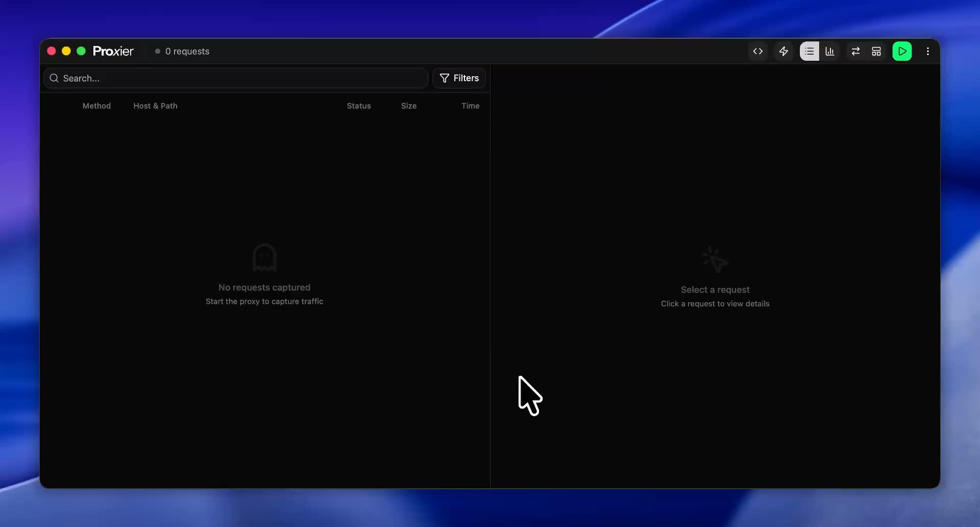Switch to the list view
The width and height of the screenshot is (980, 527).
pyautogui.click(x=810, y=51)
